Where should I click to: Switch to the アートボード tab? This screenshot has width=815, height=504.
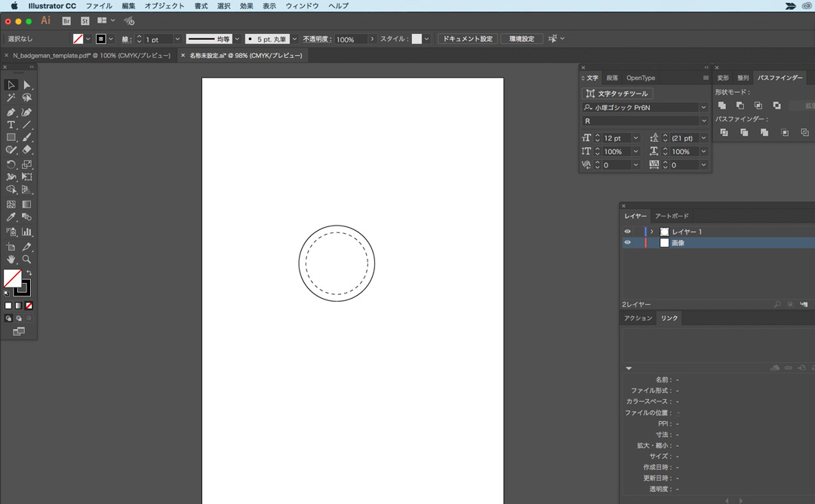tap(671, 217)
